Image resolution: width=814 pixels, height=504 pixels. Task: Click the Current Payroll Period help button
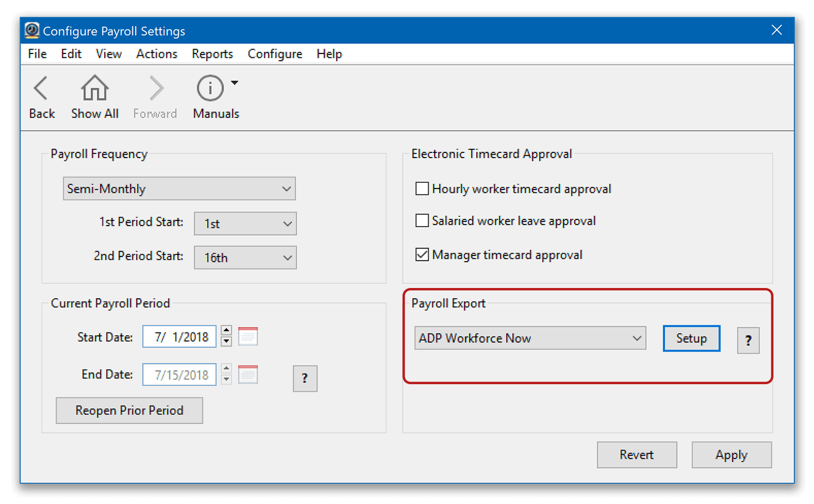305,379
